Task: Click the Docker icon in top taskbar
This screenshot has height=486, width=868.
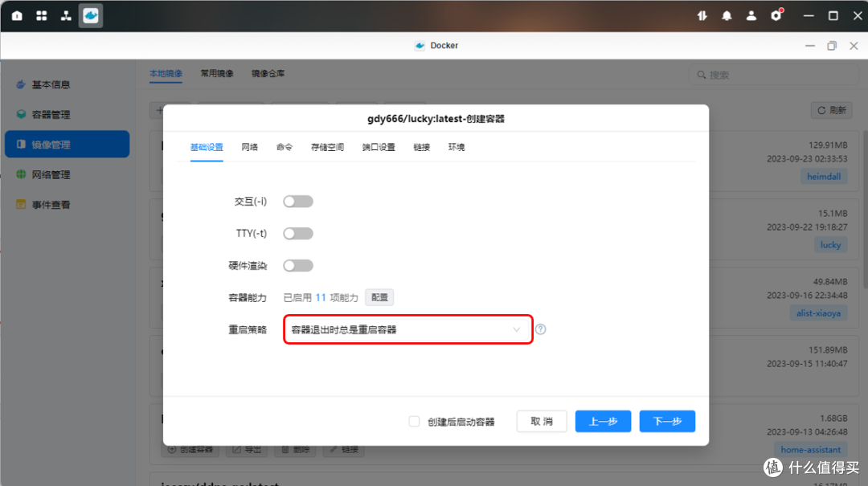Action: pyautogui.click(x=91, y=15)
